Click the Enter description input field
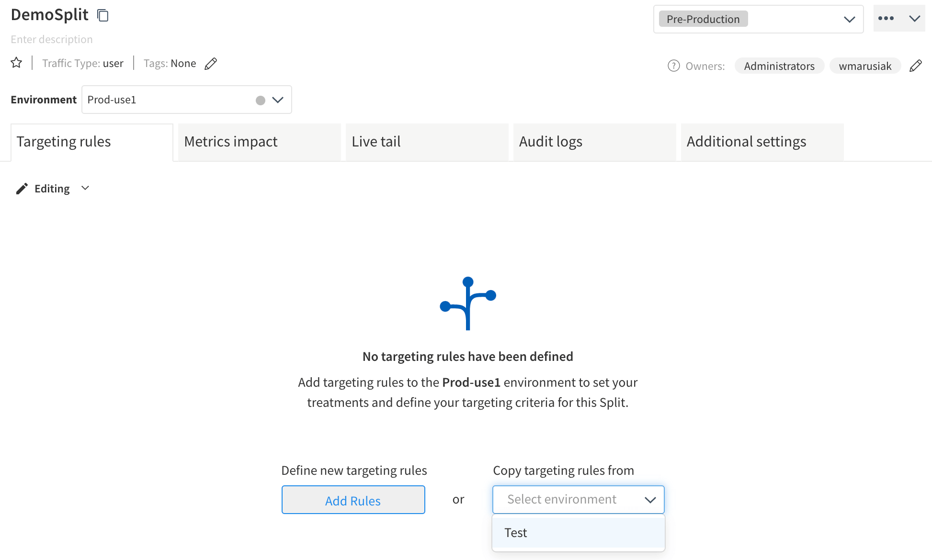Image resolution: width=932 pixels, height=560 pixels. point(52,39)
